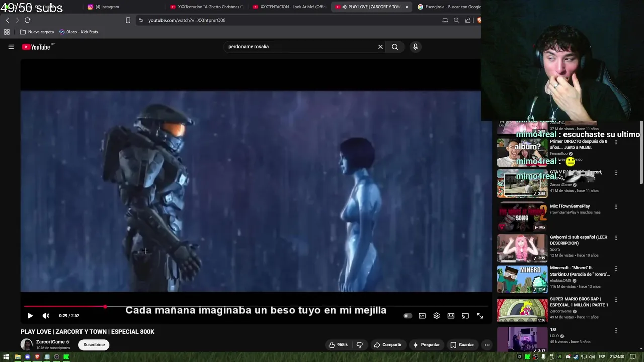Cast the video to a device

coord(465,316)
